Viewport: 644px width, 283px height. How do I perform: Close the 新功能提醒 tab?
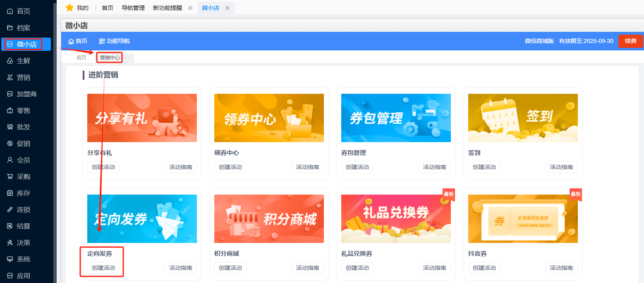click(x=190, y=8)
